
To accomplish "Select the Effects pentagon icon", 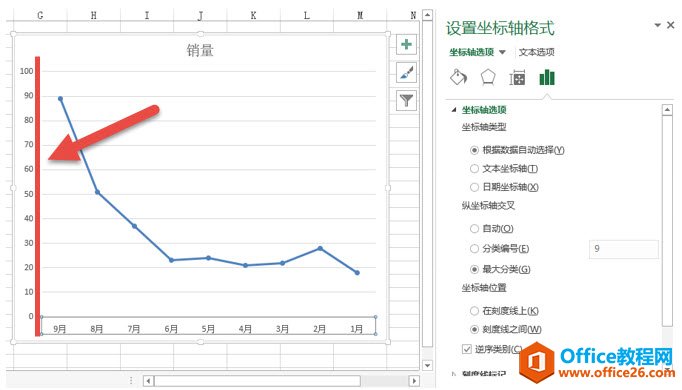I will click(x=488, y=78).
